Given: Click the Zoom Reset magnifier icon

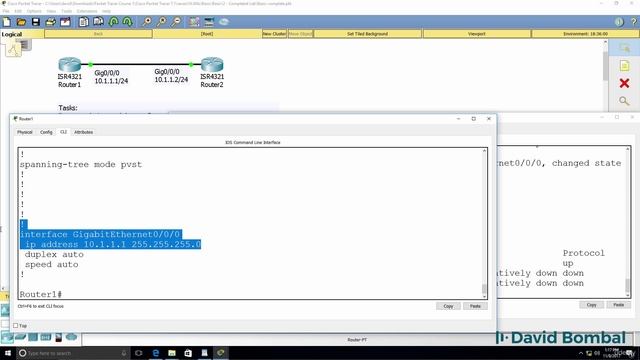Looking at the screenshot, I should point(161,22).
